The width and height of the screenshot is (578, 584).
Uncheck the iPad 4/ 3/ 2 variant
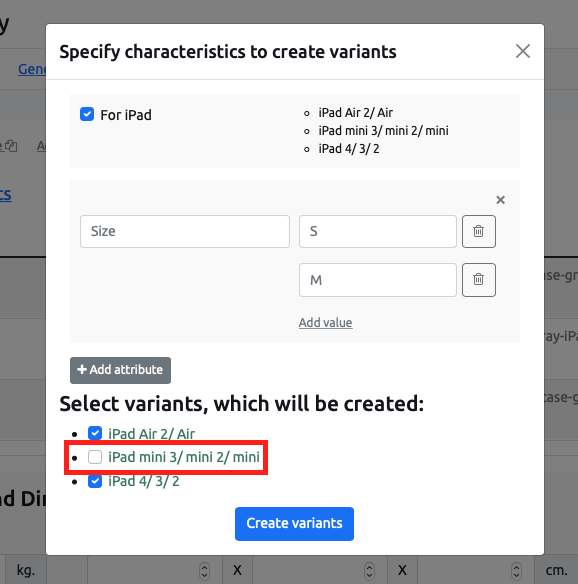(x=95, y=481)
